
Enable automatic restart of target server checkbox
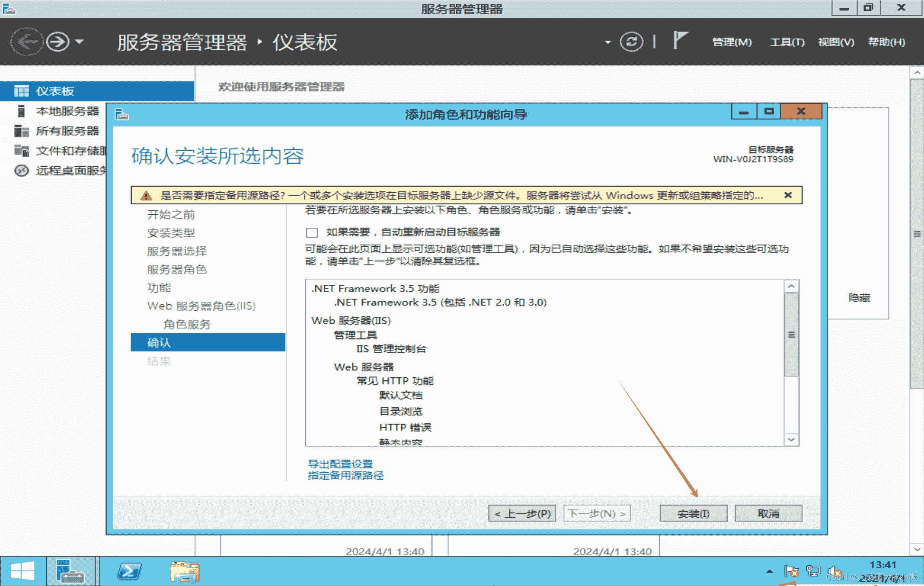tap(311, 232)
